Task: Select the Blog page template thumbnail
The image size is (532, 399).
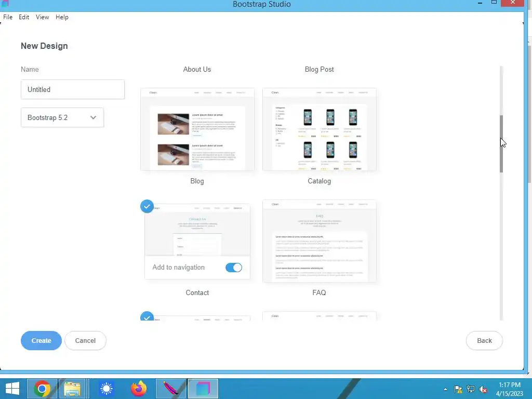Action: tap(197, 129)
